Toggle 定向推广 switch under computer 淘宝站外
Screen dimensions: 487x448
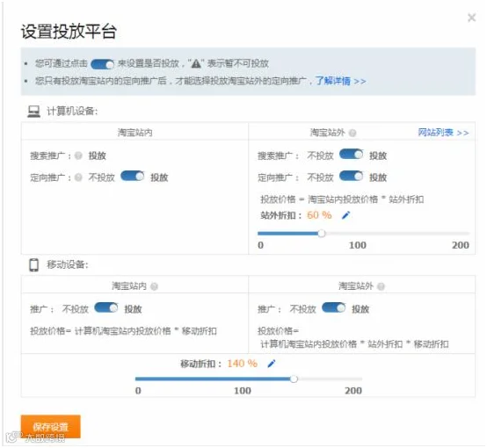352,176
